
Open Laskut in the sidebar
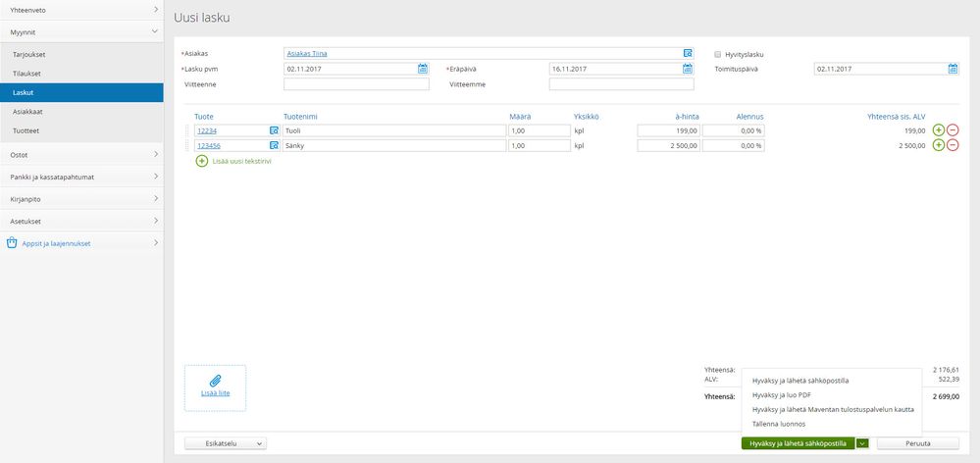(x=81, y=92)
